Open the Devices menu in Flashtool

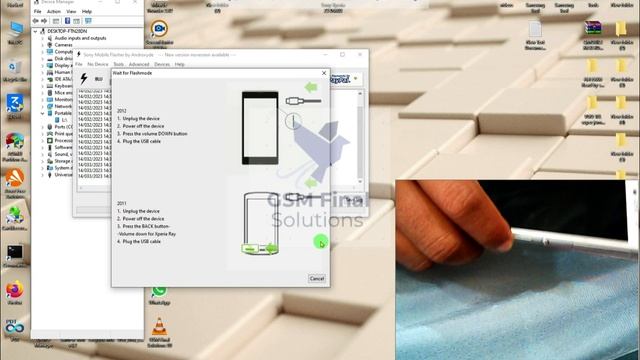(162, 64)
